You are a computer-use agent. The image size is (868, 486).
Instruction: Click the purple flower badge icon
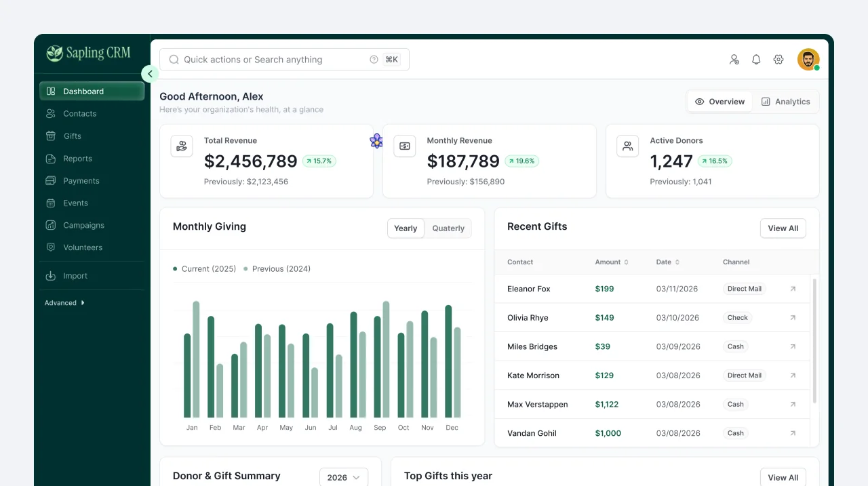click(376, 141)
